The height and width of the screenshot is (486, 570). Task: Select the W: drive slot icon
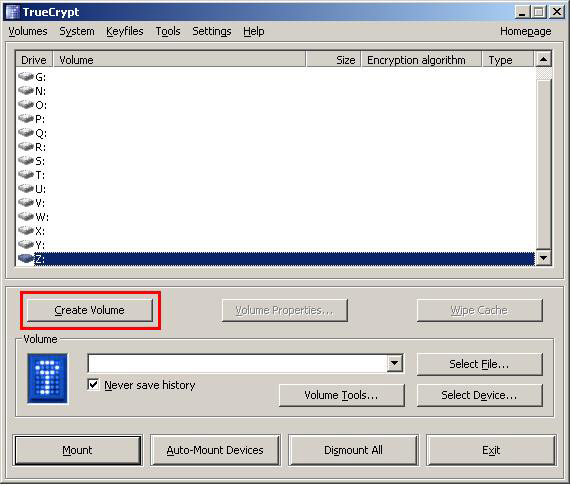coord(26,216)
